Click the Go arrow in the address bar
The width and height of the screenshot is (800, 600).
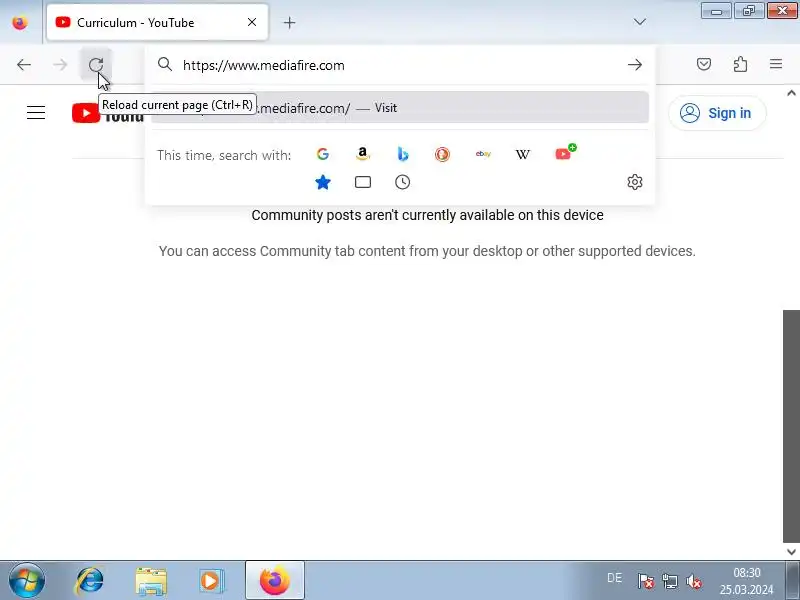pos(635,65)
